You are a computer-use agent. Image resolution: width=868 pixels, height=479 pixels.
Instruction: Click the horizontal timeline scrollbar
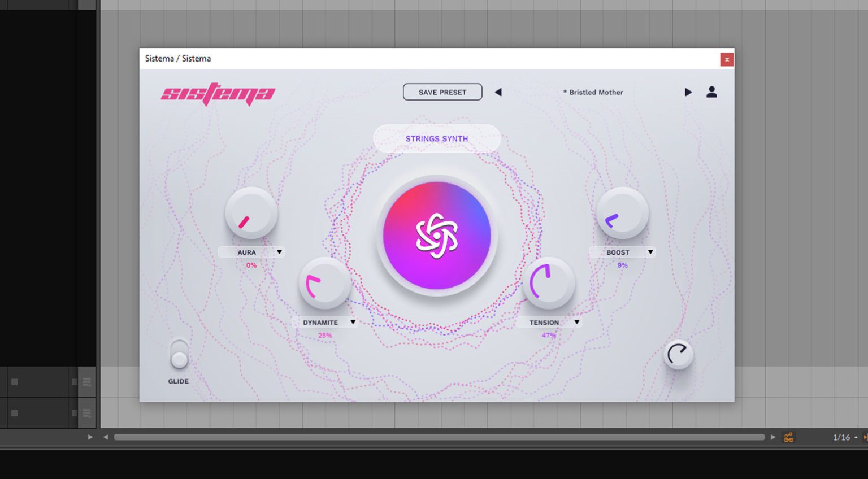tap(439, 437)
